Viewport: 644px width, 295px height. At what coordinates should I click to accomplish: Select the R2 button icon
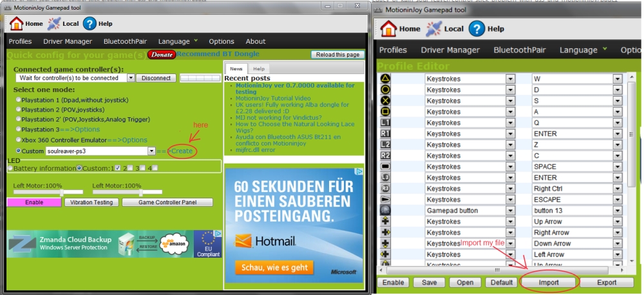click(x=385, y=155)
